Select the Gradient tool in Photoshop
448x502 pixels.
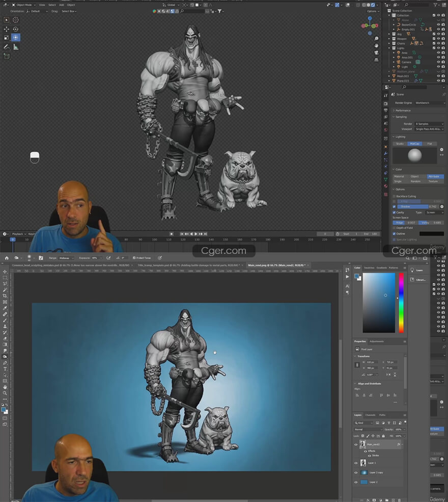[x=5, y=345]
